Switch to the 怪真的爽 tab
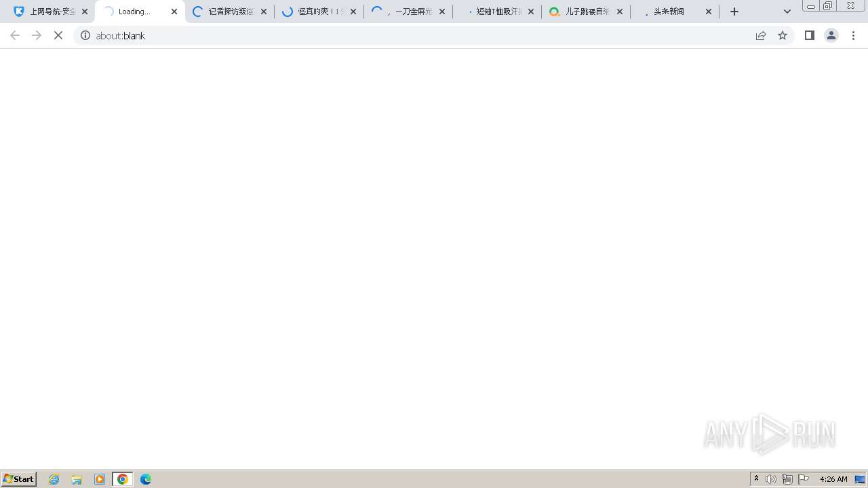Image resolution: width=868 pixels, height=488 pixels. point(319,12)
